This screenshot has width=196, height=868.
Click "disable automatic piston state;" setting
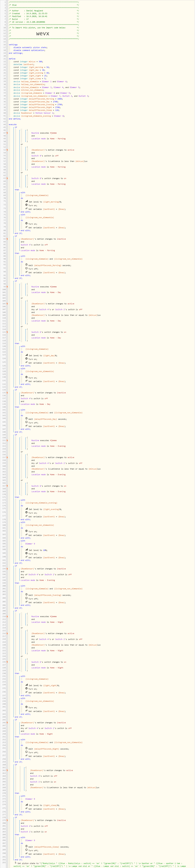[30, 48]
